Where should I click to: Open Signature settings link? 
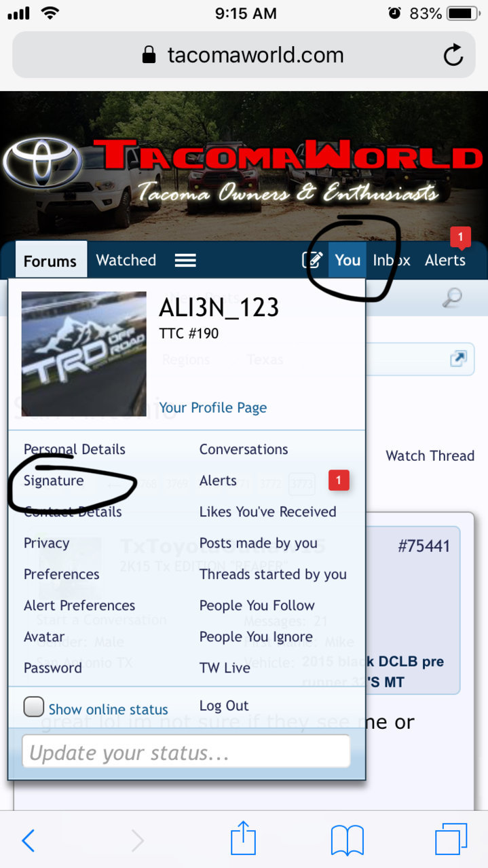click(x=54, y=480)
